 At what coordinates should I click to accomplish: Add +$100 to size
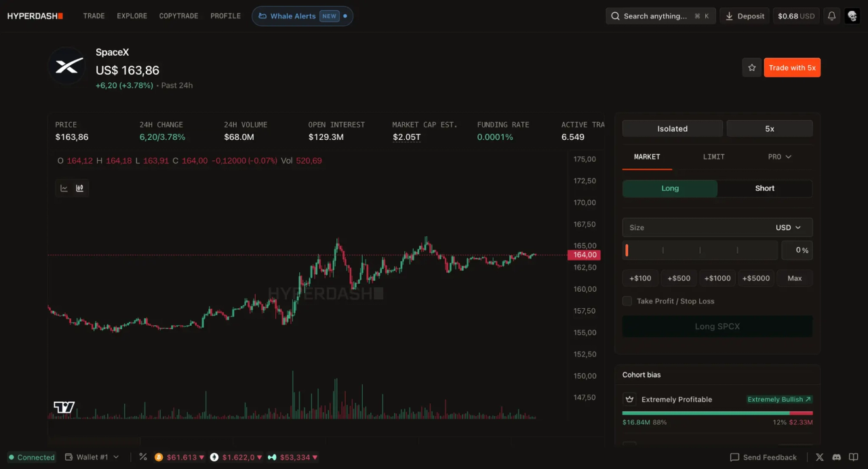pyautogui.click(x=640, y=278)
